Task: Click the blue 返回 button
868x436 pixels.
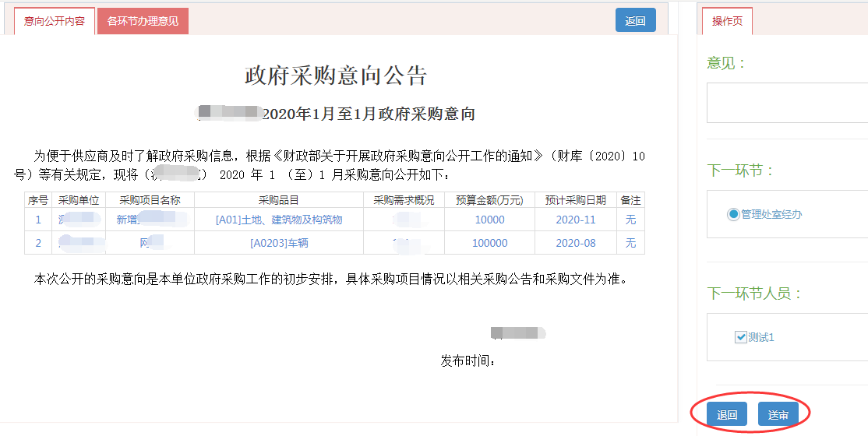Action: click(635, 21)
